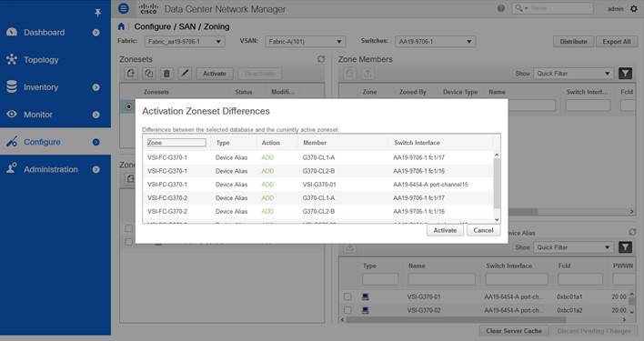Expand the Configure submenu arrow
644x341 pixels.
[x=96, y=142]
